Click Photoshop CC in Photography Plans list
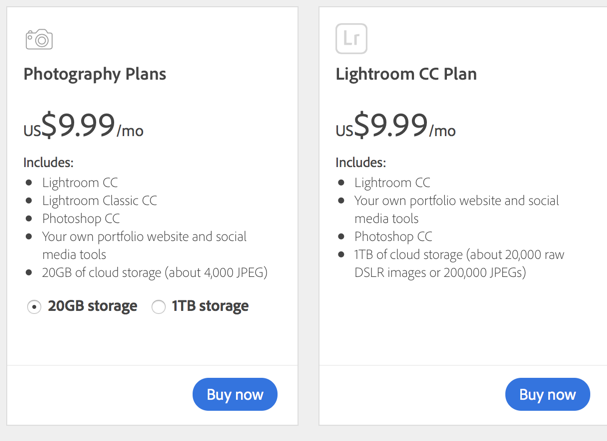 pyautogui.click(x=81, y=218)
